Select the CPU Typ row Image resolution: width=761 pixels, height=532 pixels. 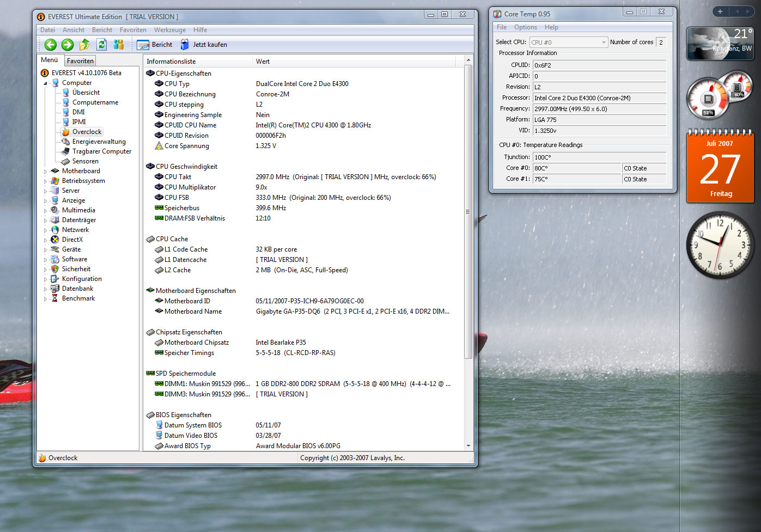coord(303,84)
